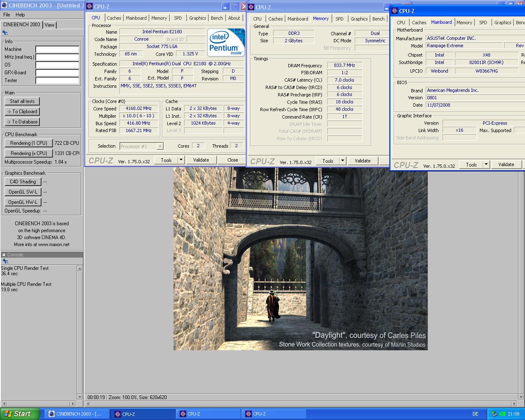Screen dimensions: 525x420
Task: Switch to the View tab in CINEBENCH
Action: coord(50,25)
